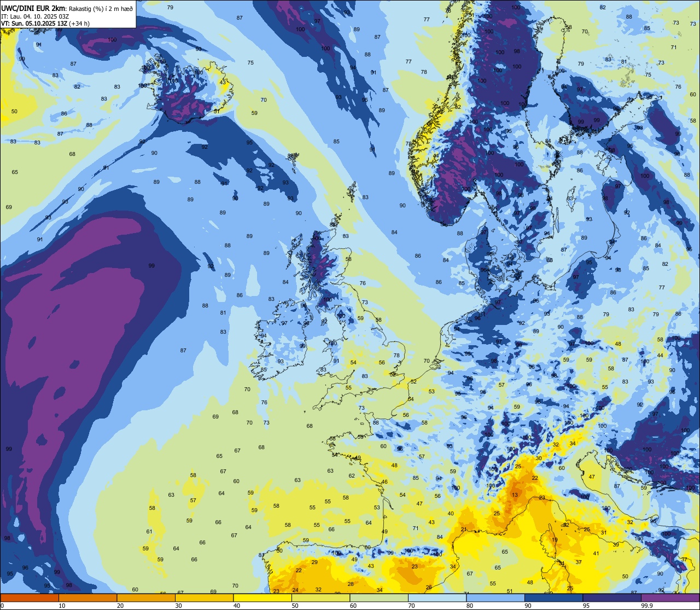This screenshot has height=610, width=700.
Task: Click the '13' humidity value on the map
Action: (515, 495)
